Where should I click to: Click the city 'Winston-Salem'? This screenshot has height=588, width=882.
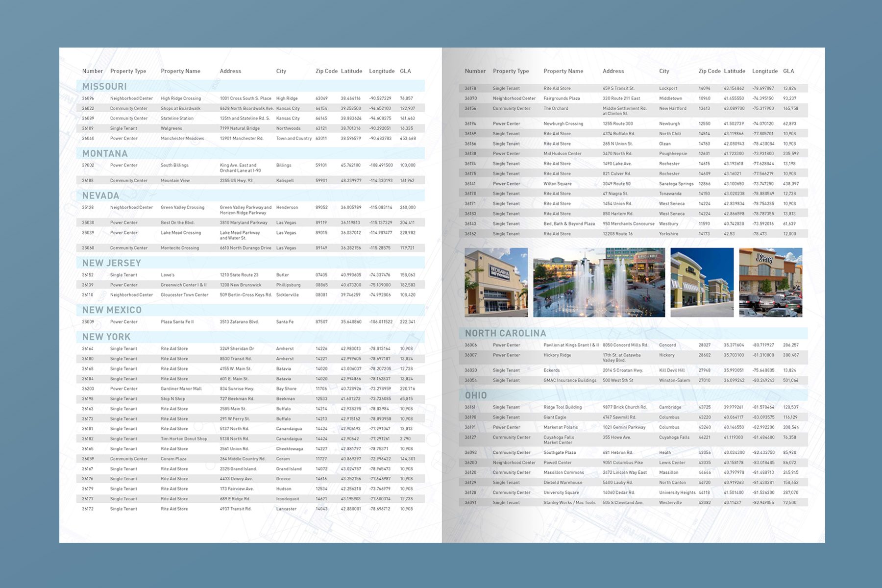(x=674, y=380)
